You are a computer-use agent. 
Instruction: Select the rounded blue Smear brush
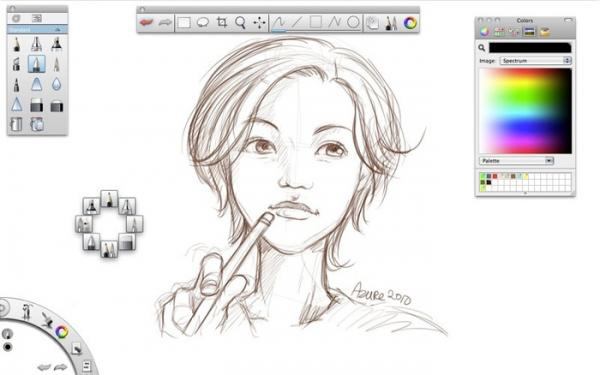(x=36, y=84)
